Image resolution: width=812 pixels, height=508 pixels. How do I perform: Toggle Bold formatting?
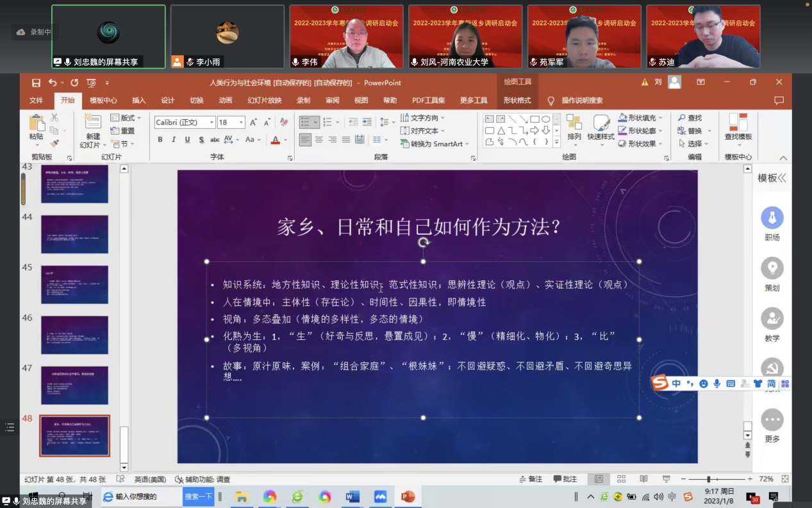coord(160,140)
